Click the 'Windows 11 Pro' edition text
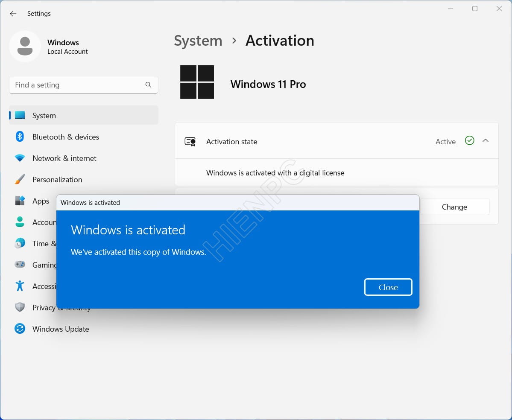 click(268, 84)
